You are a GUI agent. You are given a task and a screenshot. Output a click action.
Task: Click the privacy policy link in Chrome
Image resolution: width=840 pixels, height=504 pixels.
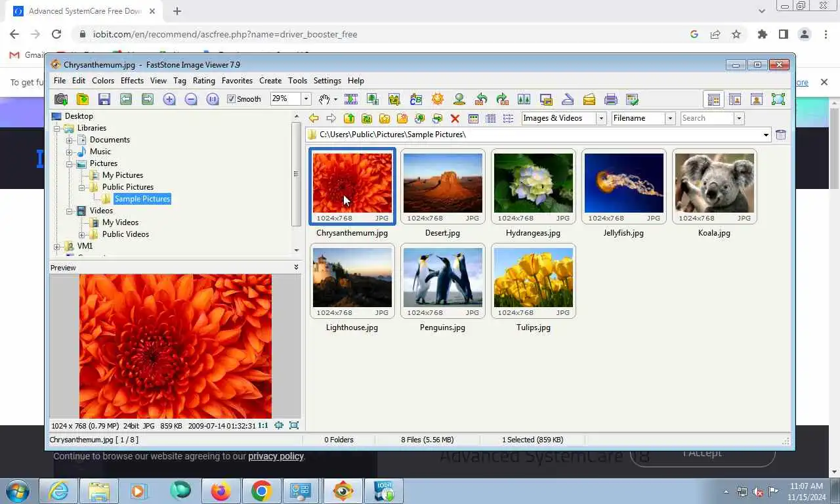276,456
